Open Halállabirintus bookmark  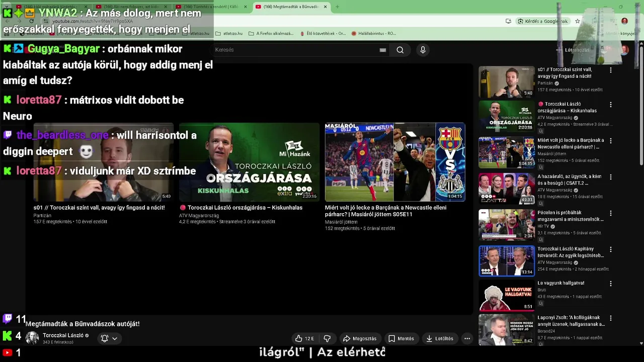tap(374, 34)
